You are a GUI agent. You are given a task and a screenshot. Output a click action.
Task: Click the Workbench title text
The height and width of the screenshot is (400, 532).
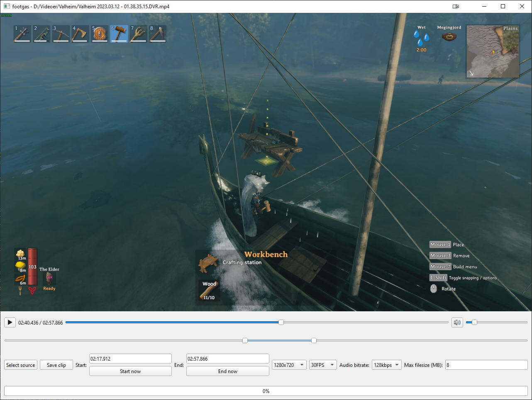tap(266, 255)
